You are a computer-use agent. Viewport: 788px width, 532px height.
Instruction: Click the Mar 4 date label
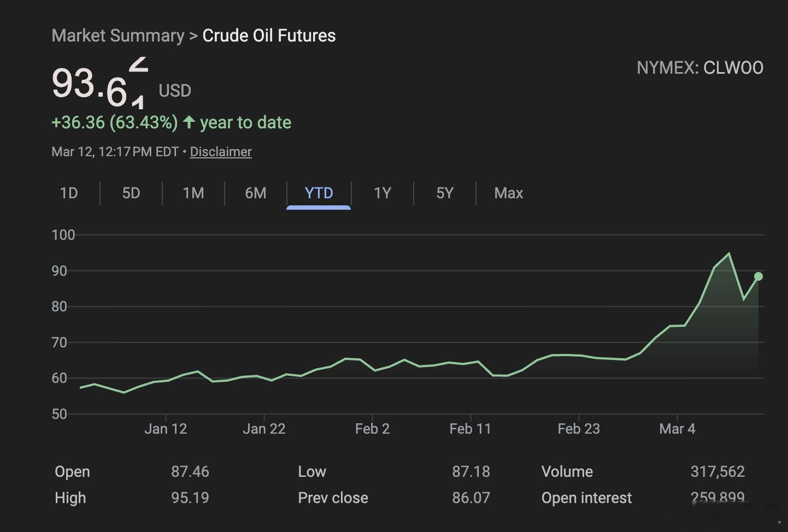coord(677,429)
